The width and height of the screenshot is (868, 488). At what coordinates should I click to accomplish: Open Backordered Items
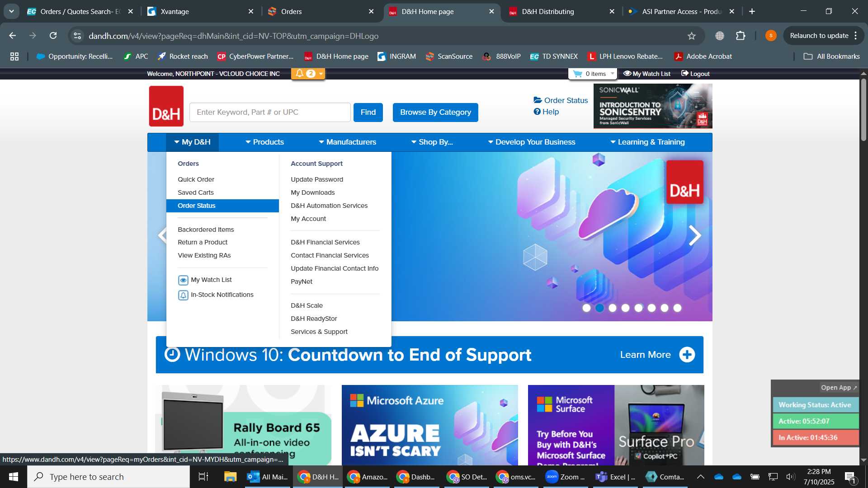206,230
